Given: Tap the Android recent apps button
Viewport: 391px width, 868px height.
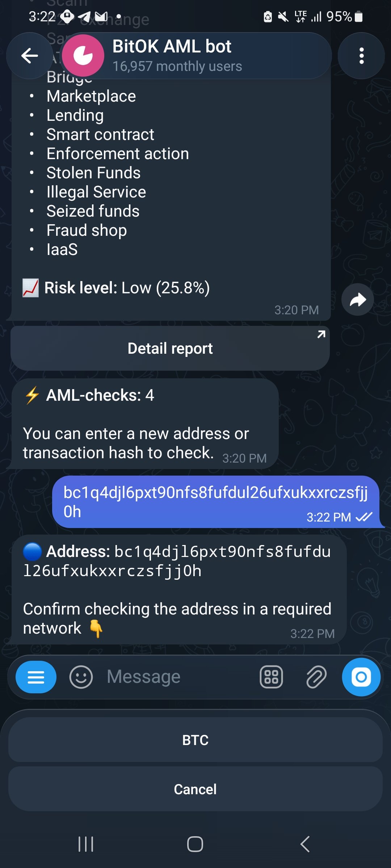Looking at the screenshot, I should pos(86,844).
